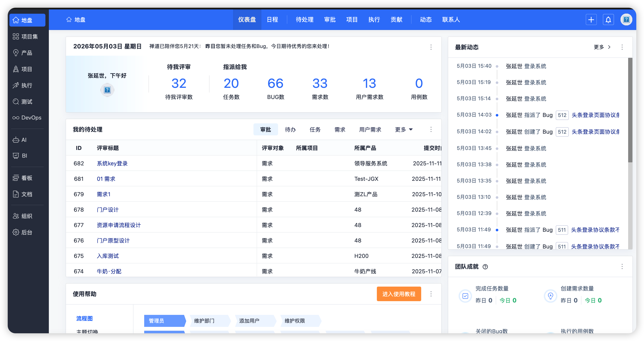The width and height of the screenshot is (644, 341).
Task: Click the 20 任务数 count
Action: (x=231, y=83)
